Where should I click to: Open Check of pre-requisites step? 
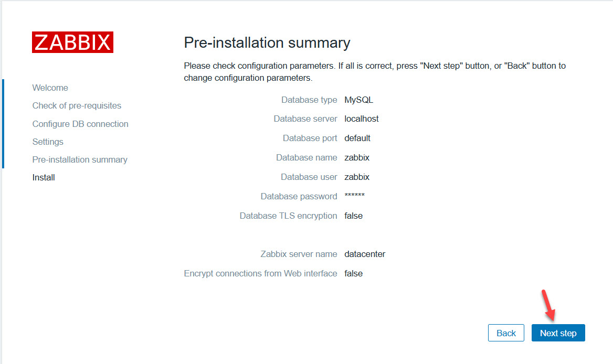click(x=77, y=105)
